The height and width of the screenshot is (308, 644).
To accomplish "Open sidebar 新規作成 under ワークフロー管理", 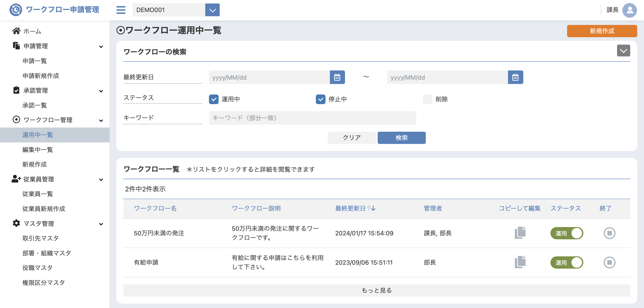I will [x=35, y=164].
